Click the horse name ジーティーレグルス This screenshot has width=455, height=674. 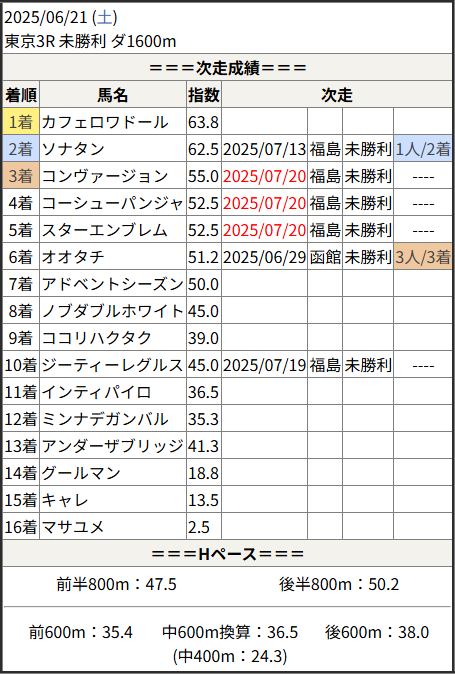pyautogui.click(x=113, y=365)
